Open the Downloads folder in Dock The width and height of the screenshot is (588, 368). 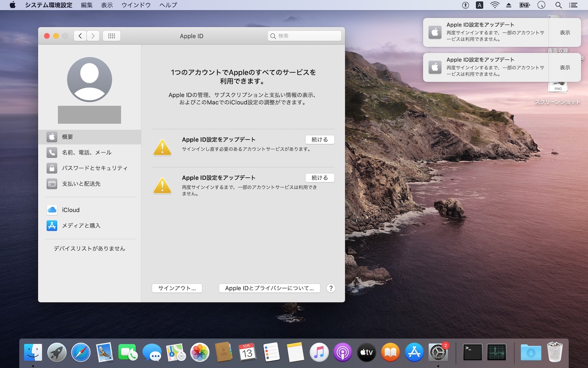point(531,352)
